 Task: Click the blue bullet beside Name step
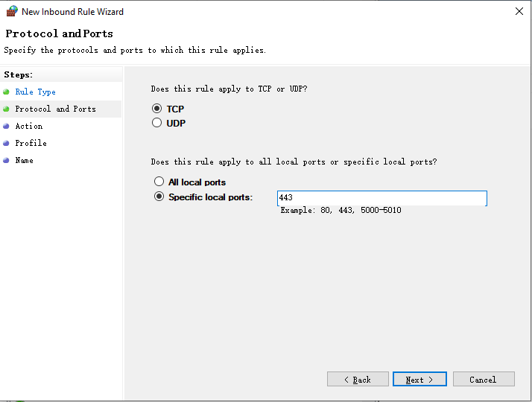coord(6,160)
